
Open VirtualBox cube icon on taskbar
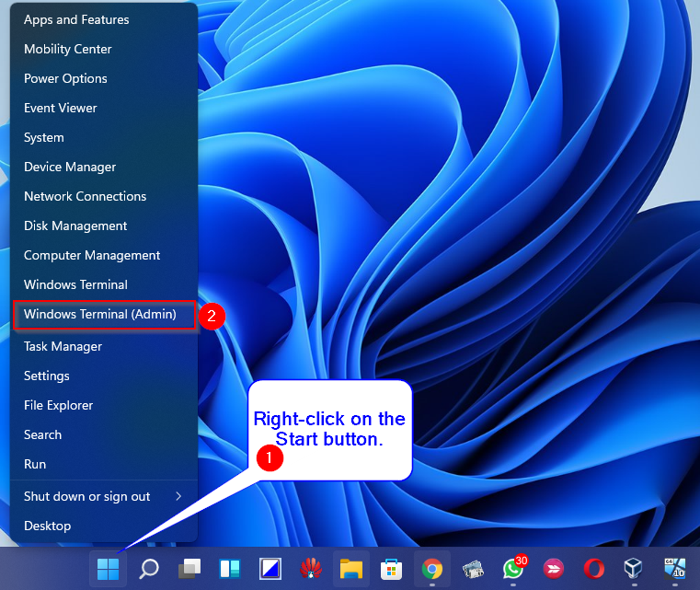coord(633,569)
